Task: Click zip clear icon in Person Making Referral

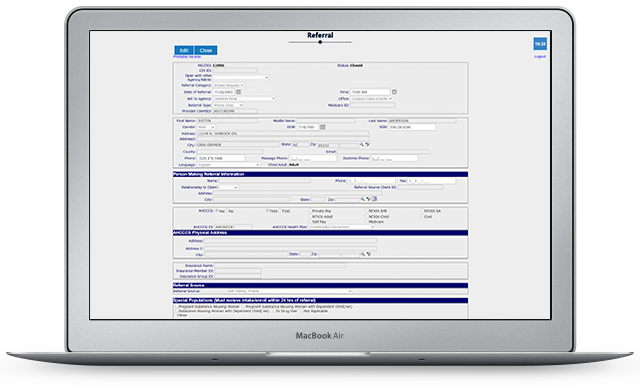Action: pos(368,199)
